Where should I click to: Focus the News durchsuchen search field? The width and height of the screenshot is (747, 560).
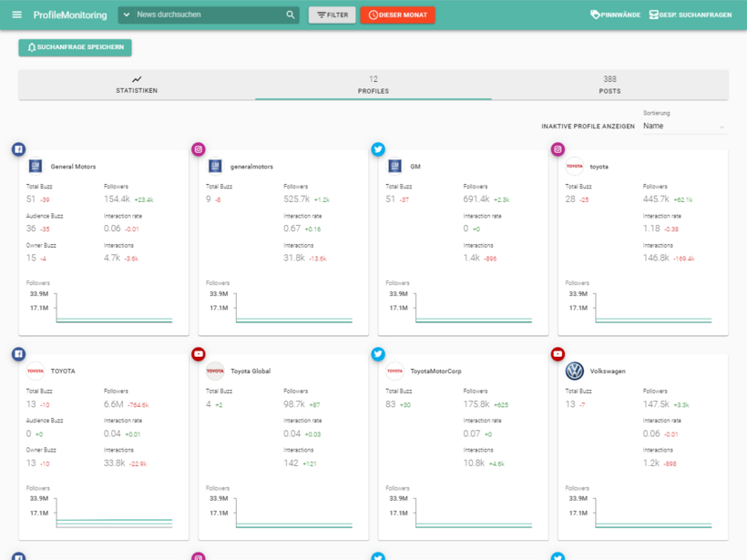(210, 15)
